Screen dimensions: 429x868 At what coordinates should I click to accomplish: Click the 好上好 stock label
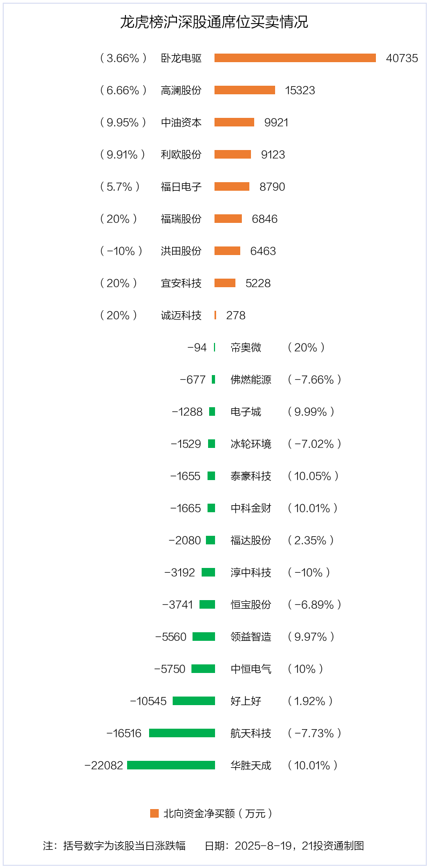246,701
